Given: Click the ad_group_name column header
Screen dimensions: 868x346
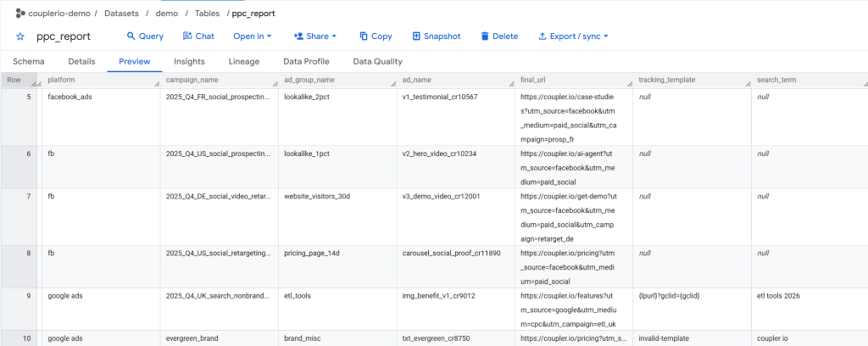Looking at the screenshot, I should pos(309,80).
